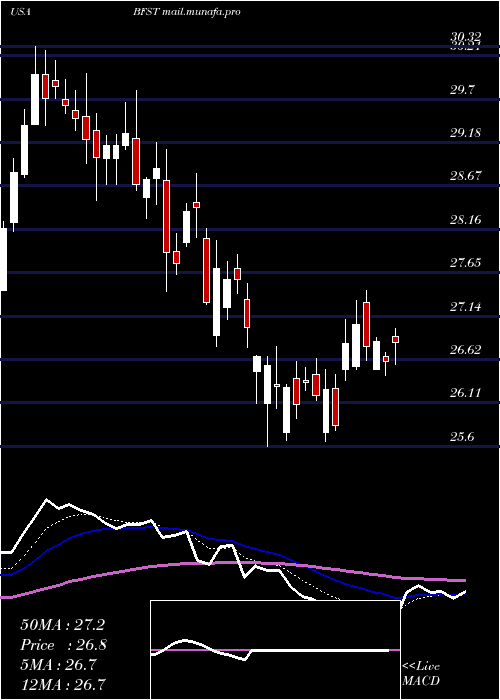Select the 25.6 price level label
Screen dimensions: 500x700
(462, 437)
